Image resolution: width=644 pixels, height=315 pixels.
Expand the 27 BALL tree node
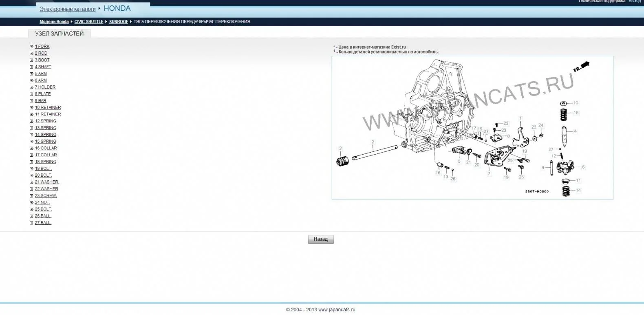point(31,223)
